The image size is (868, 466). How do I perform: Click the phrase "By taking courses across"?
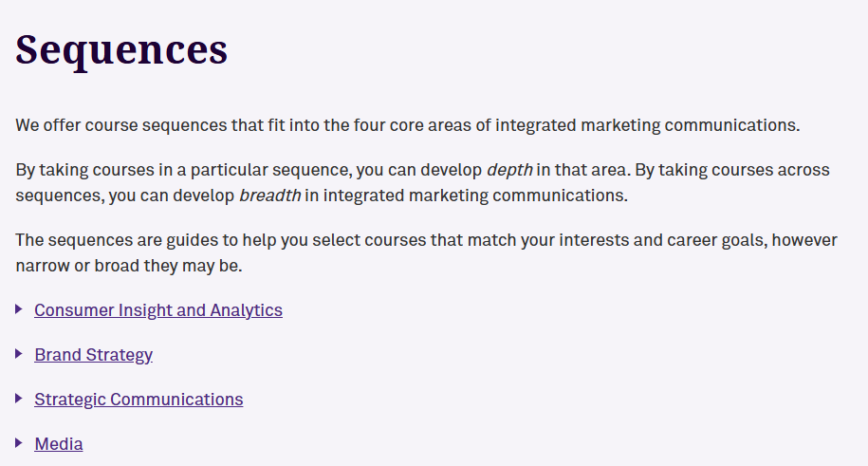pyautogui.click(x=731, y=171)
